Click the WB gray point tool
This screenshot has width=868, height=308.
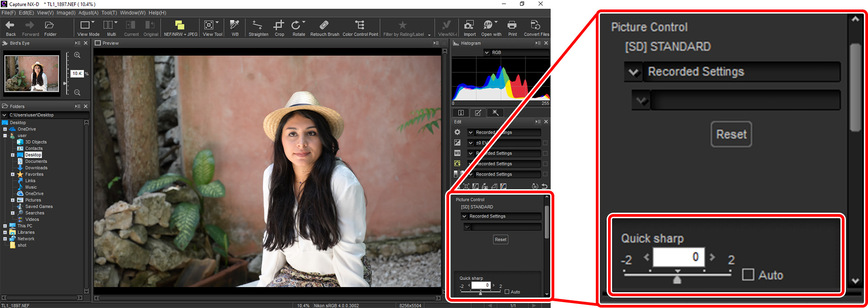coord(235,28)
